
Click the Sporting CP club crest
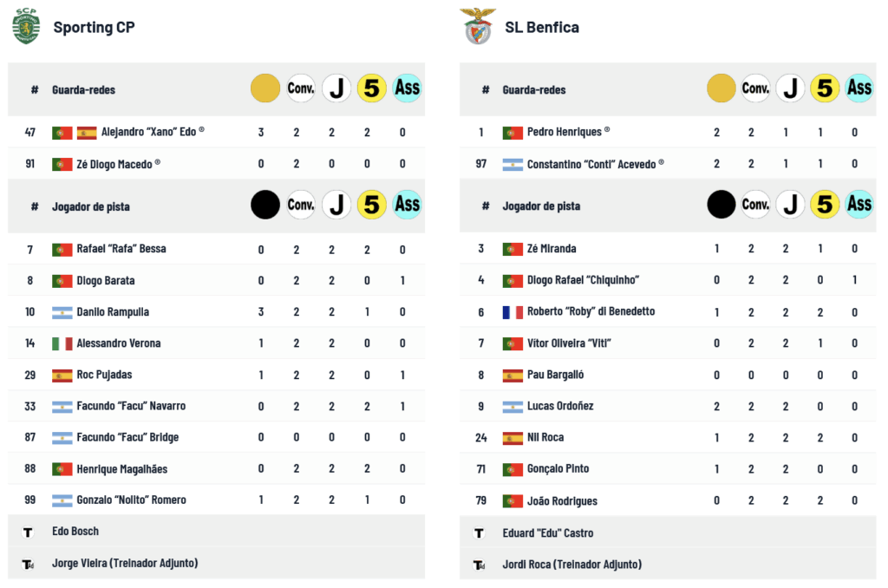coord(26,27)
